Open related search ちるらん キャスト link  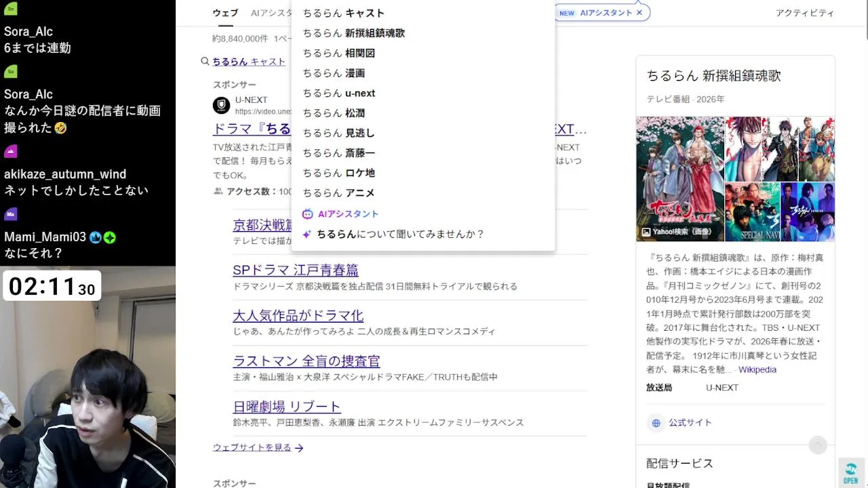pyautogui.click(x=249, y=61)
